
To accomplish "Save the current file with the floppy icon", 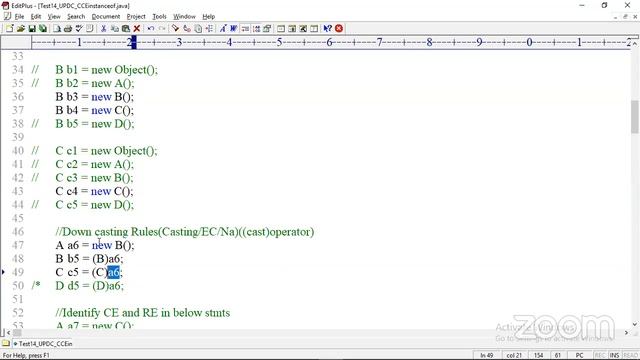I will point(32,29).
